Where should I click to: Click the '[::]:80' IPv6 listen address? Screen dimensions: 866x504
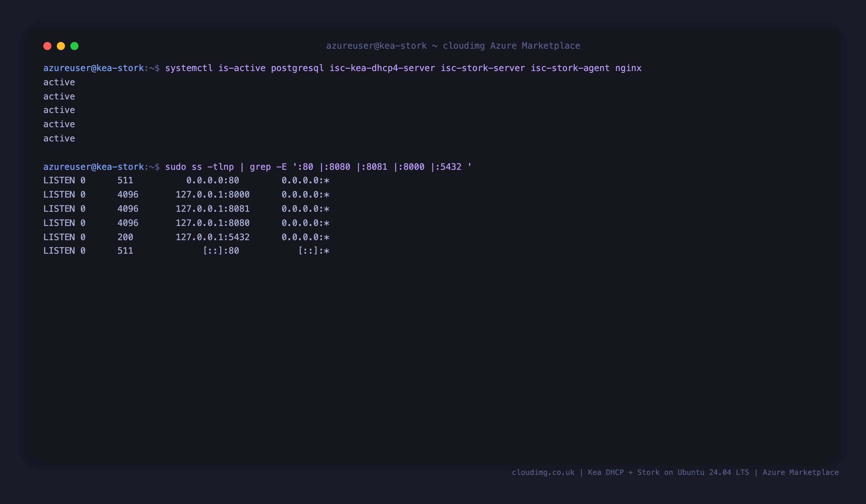coord(221,251)
